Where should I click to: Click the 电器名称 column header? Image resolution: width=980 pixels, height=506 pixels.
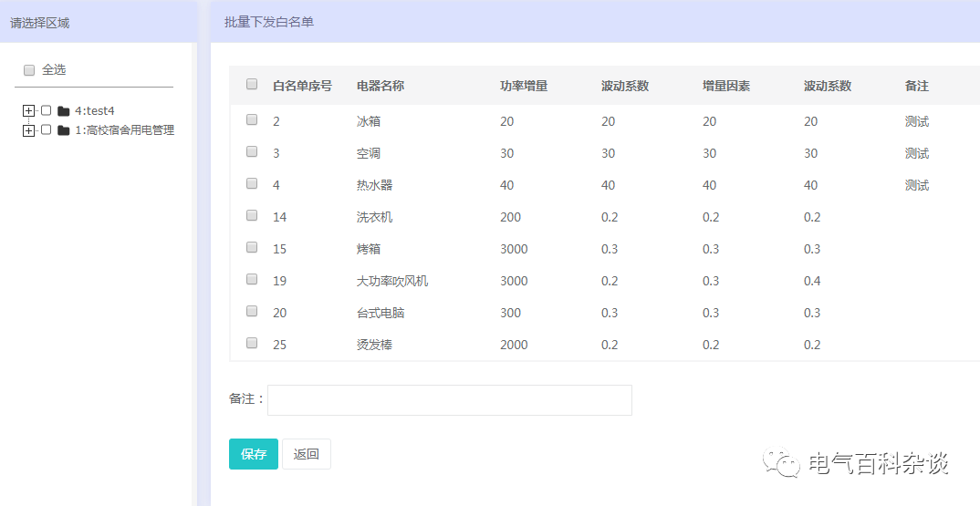381,87
